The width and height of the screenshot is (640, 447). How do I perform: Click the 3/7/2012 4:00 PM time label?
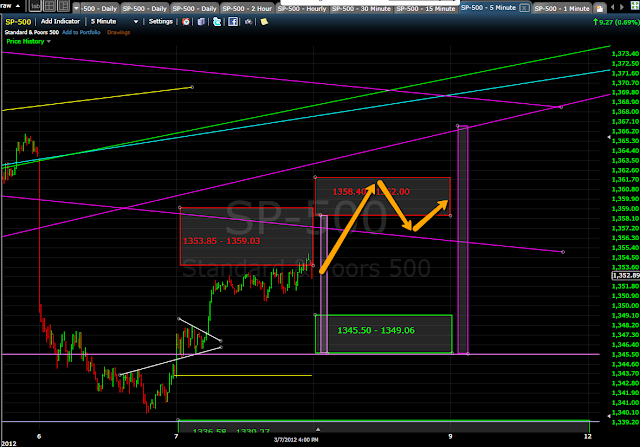click(x=296, y=440)
